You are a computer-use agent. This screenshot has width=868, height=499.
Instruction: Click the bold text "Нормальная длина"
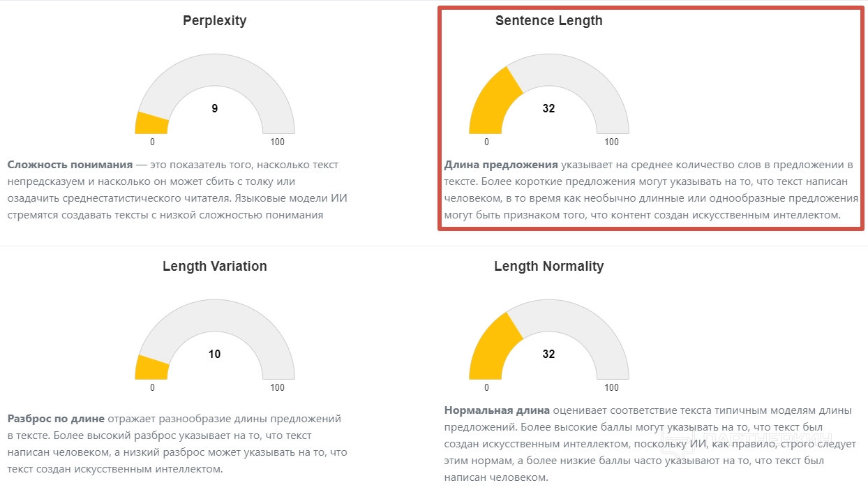point(497,410)
